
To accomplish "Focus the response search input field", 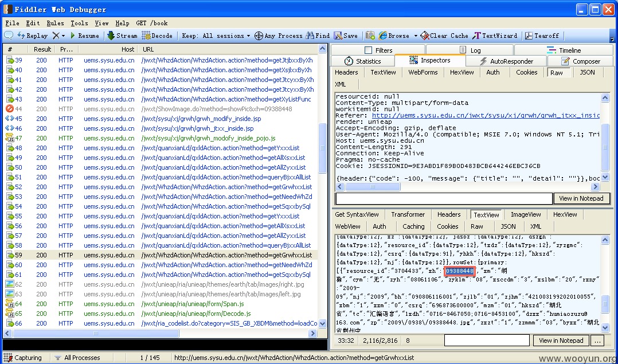I will click(x=487, y=340).
